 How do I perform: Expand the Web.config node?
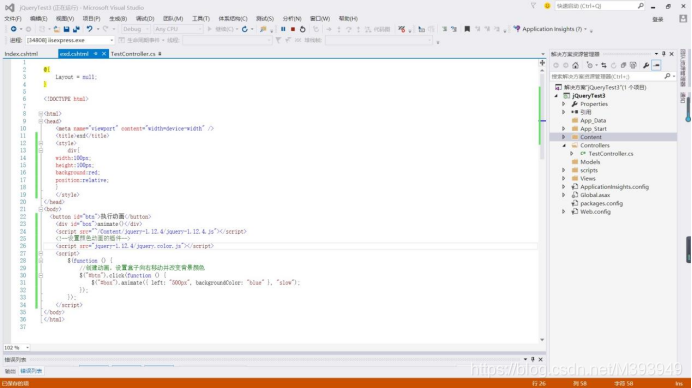pyautogui.click(x=564, y=212)
